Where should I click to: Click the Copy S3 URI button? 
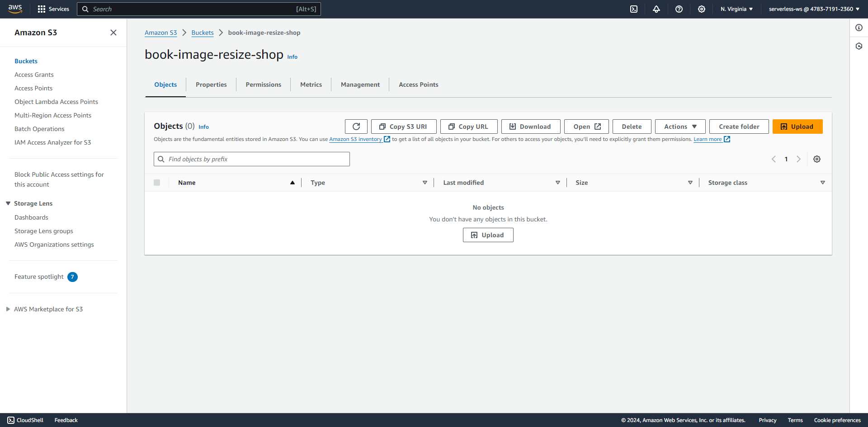click(404, 127)
